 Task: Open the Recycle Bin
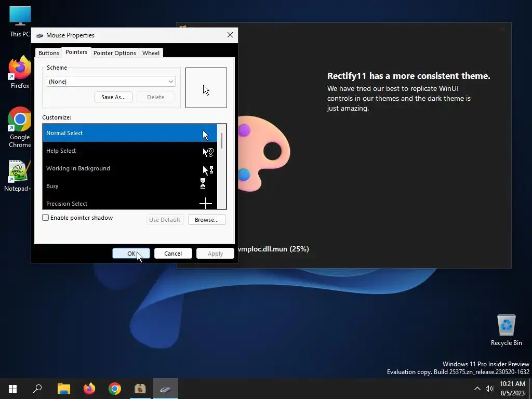(506, 330)
